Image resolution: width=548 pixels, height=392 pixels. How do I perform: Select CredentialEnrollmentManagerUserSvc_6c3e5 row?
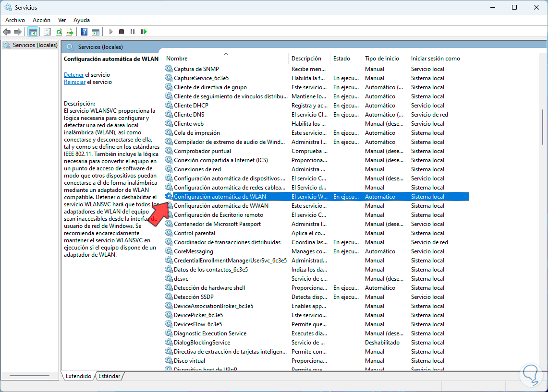[317, 261]
